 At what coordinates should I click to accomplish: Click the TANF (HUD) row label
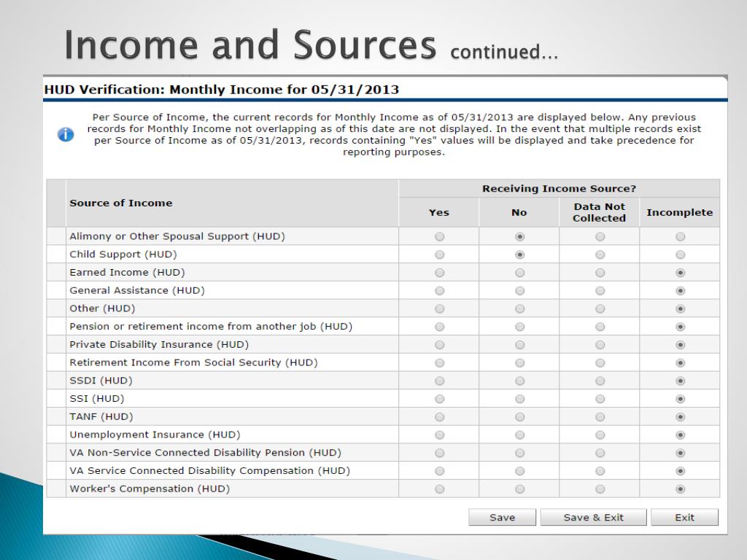(x=101, y=416)
